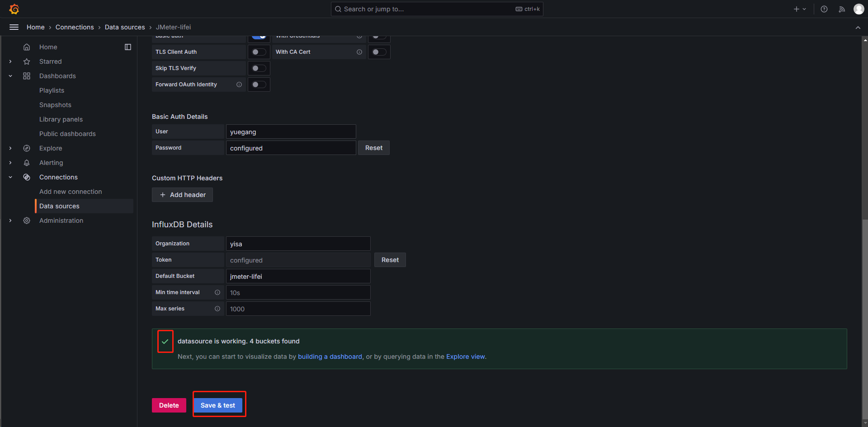Image resolution: width=868 pixels, height=427 pixels.
Task: Click the Alerting bell icon
Action: tap(27, 163)
